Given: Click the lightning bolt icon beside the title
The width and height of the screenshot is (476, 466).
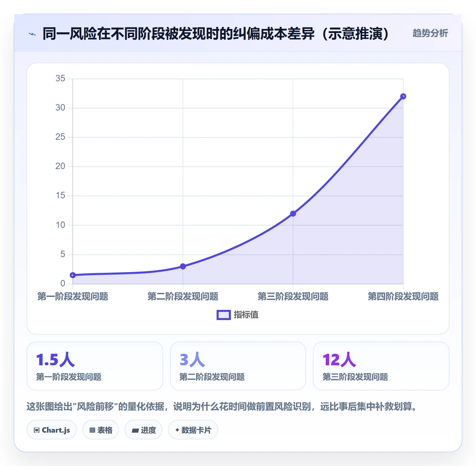Looking at the screenshot, I should pyautogui.click(x=32, y=34).
